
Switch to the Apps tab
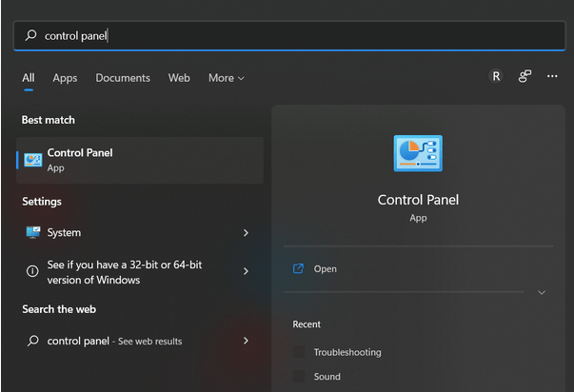click(65, 78)
